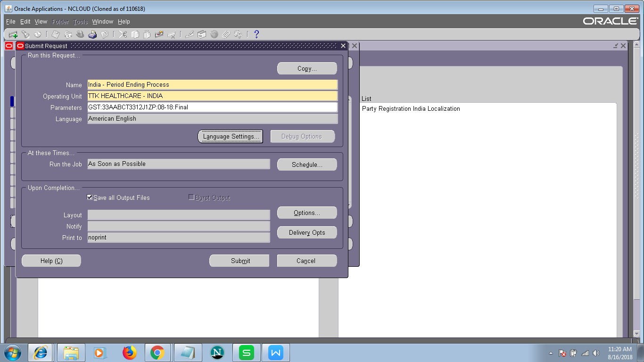The image size is (644, 362).
Task: Click the volume speaker tray icon
Action: tap(596, 353)
